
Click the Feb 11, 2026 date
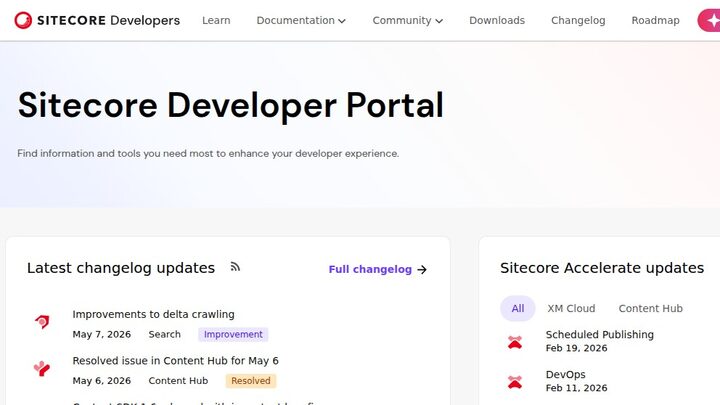(x=576, y=388)
